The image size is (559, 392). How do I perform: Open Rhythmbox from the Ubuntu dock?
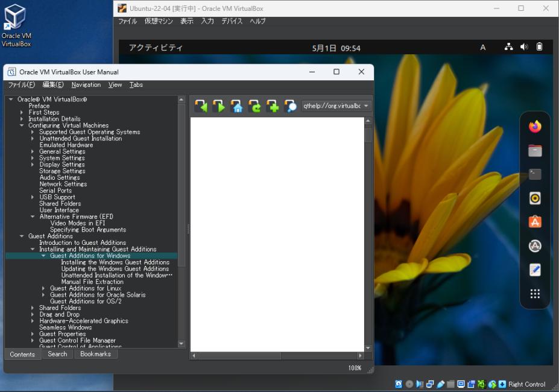click(535, 198)
